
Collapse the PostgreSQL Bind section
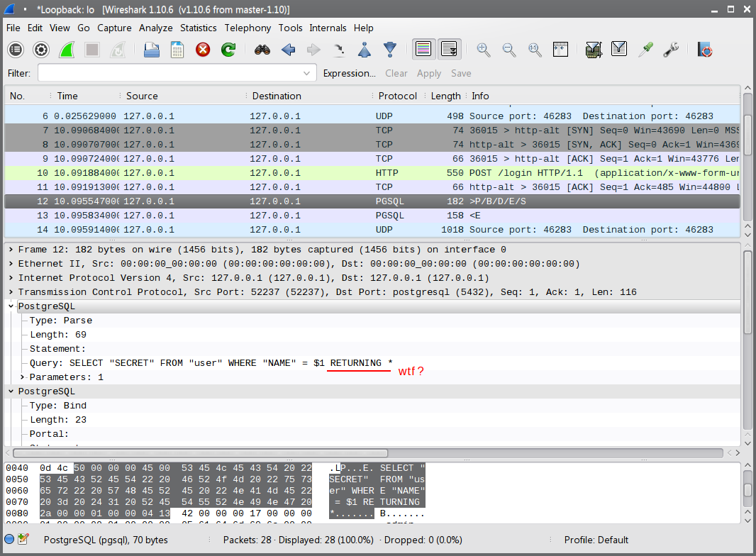coord(11,391)
